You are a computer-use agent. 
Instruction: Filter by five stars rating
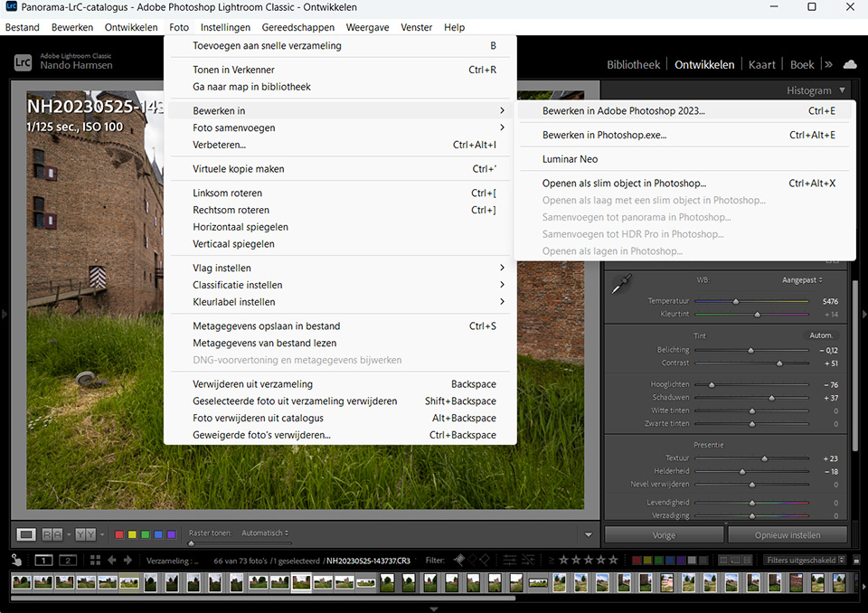pyautogui.click(x=613, y=560)
